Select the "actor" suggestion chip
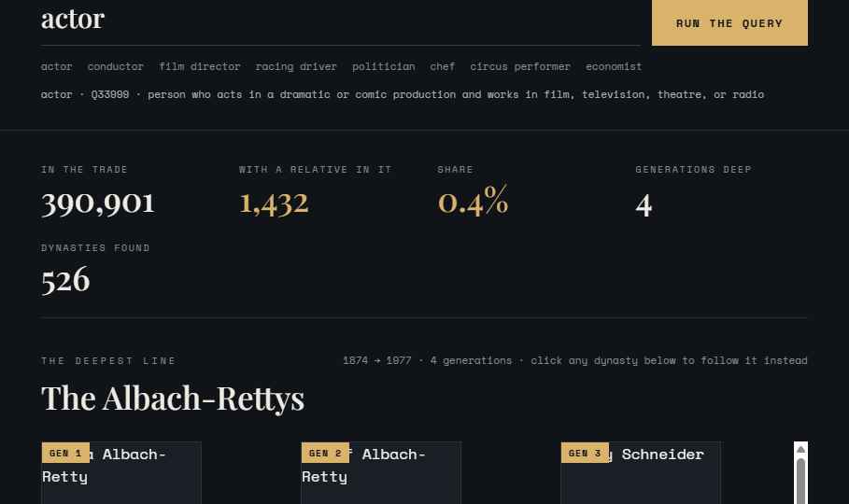Screen dimensions: 849x504 pos(56,66)
